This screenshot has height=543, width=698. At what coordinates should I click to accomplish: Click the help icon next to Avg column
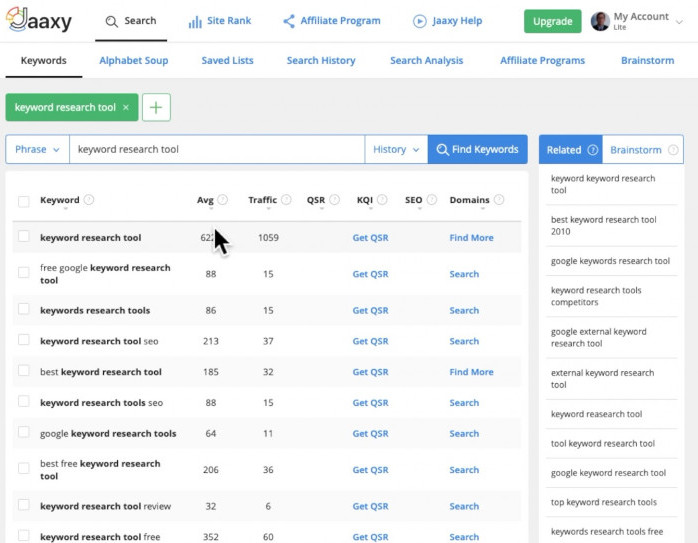(223, 199)
